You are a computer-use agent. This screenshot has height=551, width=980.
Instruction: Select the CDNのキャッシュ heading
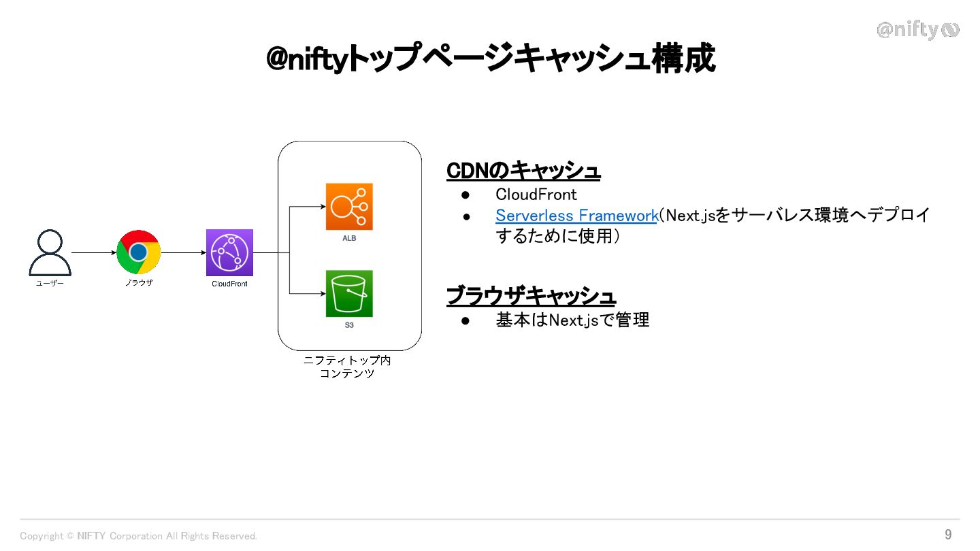pos(523,171)
